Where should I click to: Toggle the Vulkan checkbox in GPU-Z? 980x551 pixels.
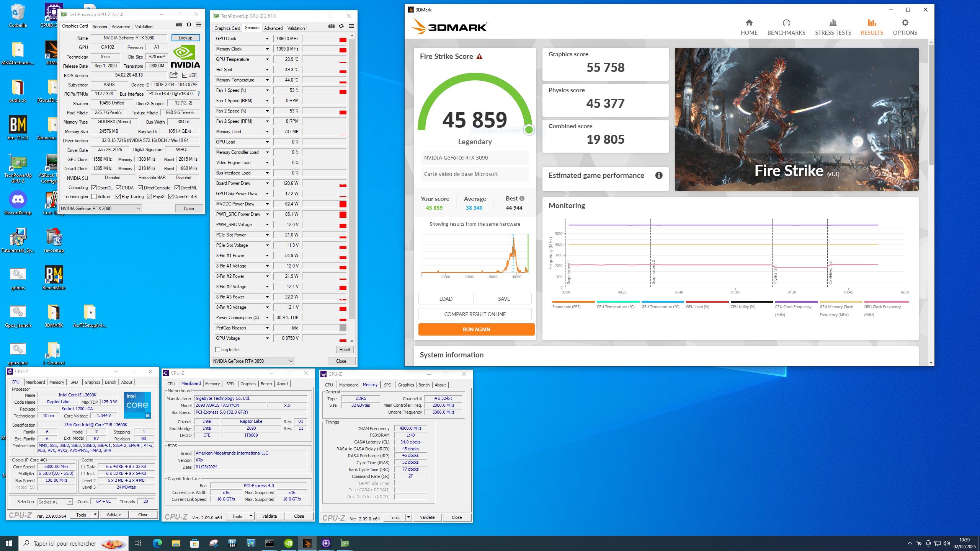[94, 197]
